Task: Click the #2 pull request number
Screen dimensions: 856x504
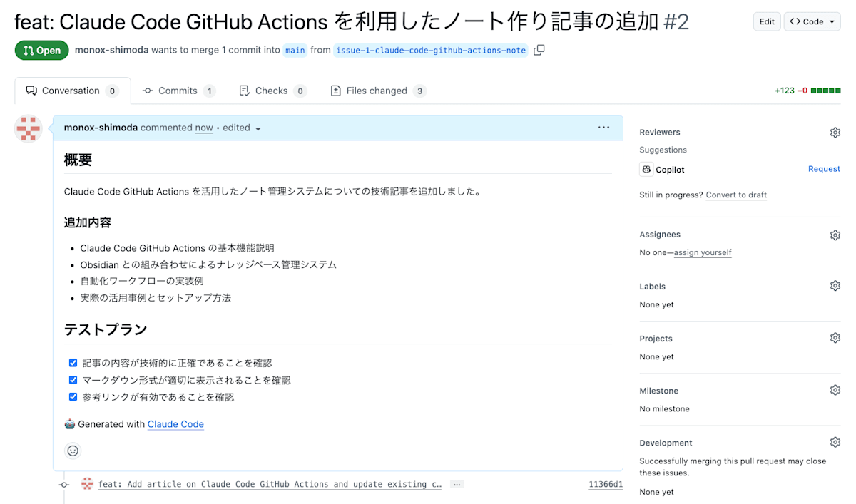Action: pos(676,22)
